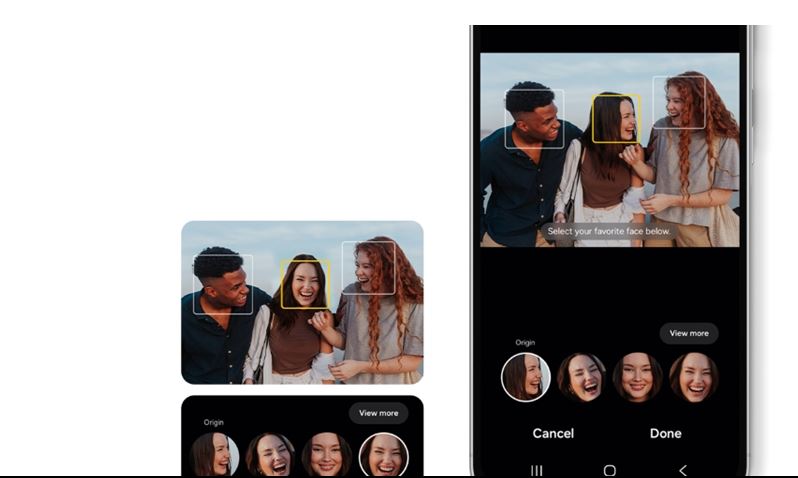Select the highlighted fourth face in left card
Image resolution: width=798 pixels, height=478 pixels.
coord(384,455)
